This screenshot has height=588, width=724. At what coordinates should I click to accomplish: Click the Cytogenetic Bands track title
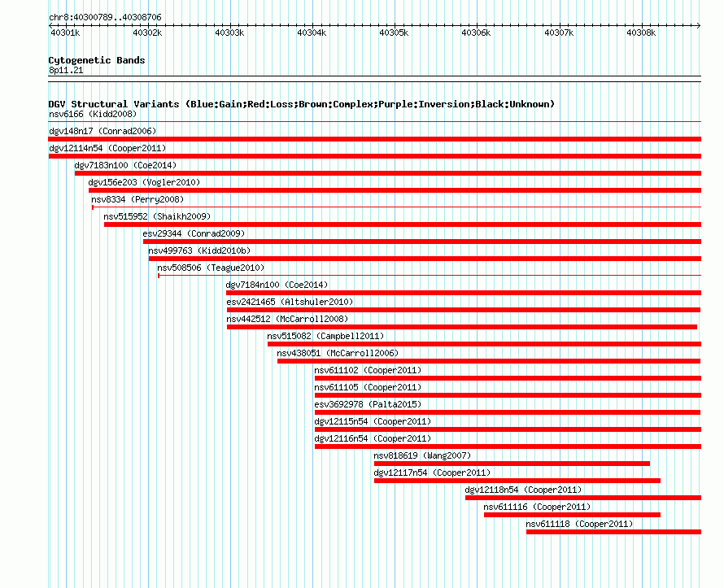pos(97,60)
